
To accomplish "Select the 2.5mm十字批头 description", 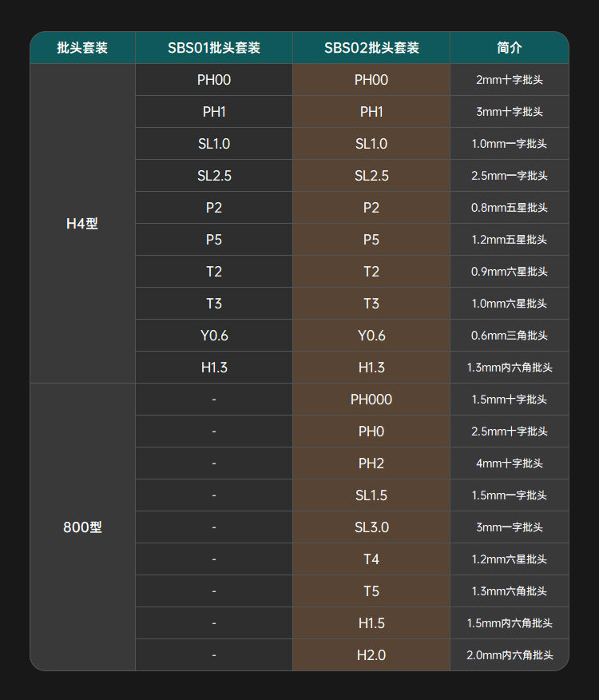I will [510, 432].
